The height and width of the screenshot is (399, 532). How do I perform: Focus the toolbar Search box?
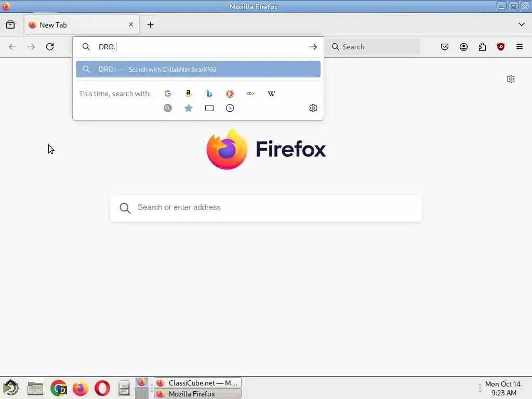pos(374,47)
